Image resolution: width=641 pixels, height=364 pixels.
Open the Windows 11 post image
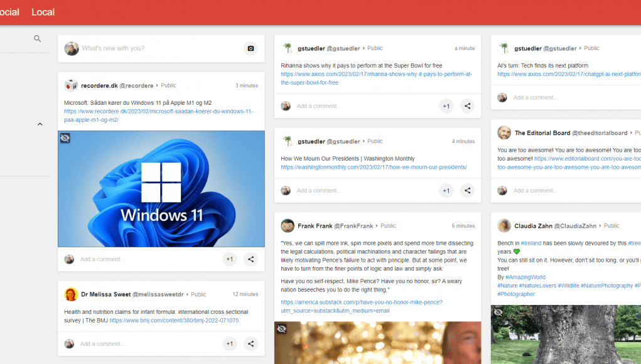pyautogui.click(x=161, y=189)
